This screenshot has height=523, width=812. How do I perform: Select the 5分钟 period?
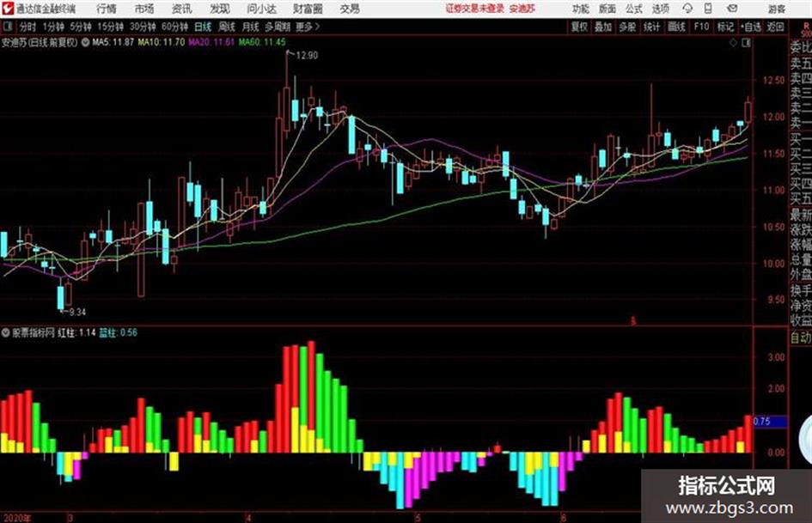(80, 27)
